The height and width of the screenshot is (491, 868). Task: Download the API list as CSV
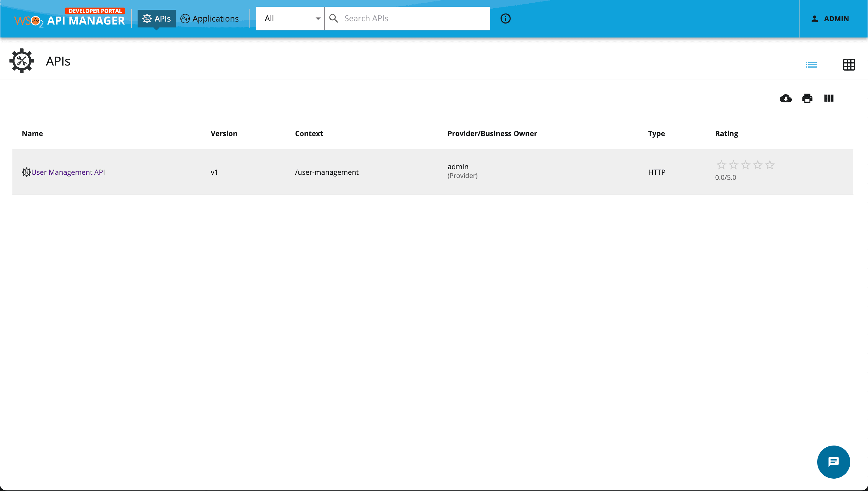pos(786,98)
